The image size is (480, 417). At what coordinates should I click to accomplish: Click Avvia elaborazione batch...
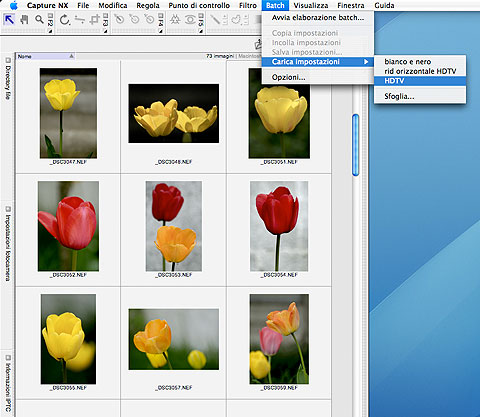click(318, 18)
